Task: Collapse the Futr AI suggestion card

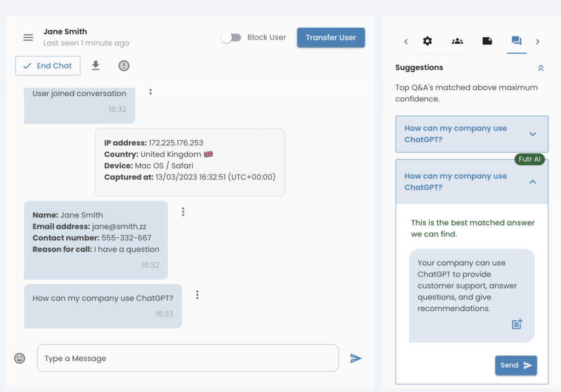Action: [533, 182]
